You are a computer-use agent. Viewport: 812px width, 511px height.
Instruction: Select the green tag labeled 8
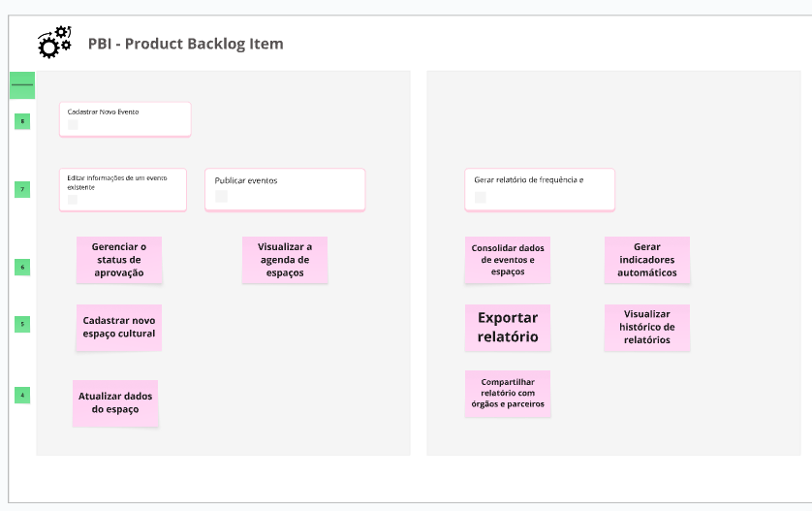point(22,121)
